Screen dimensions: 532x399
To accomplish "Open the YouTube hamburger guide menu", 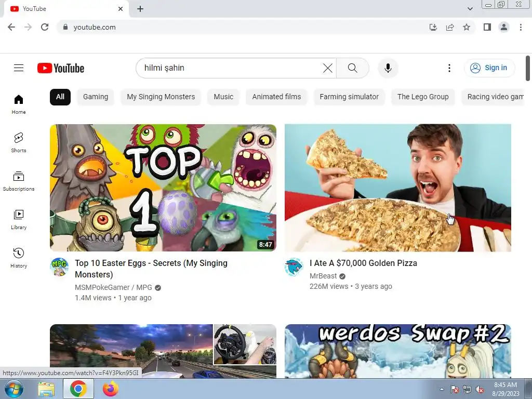I will (x=19, y=68).
